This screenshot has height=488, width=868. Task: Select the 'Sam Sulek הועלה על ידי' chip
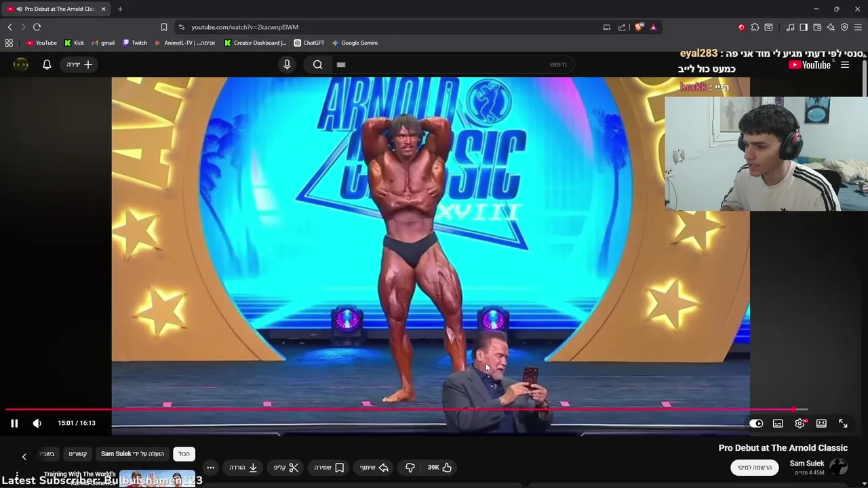[133, 453]
